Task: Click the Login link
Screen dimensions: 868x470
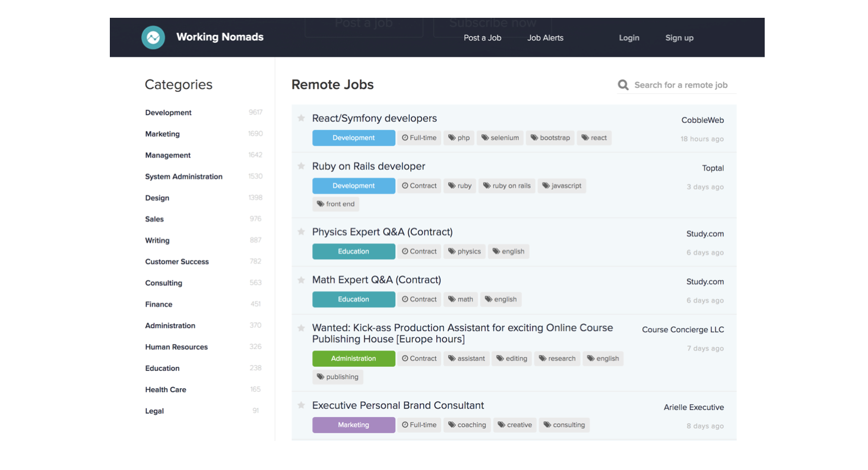Action: [x=629, y=37]
